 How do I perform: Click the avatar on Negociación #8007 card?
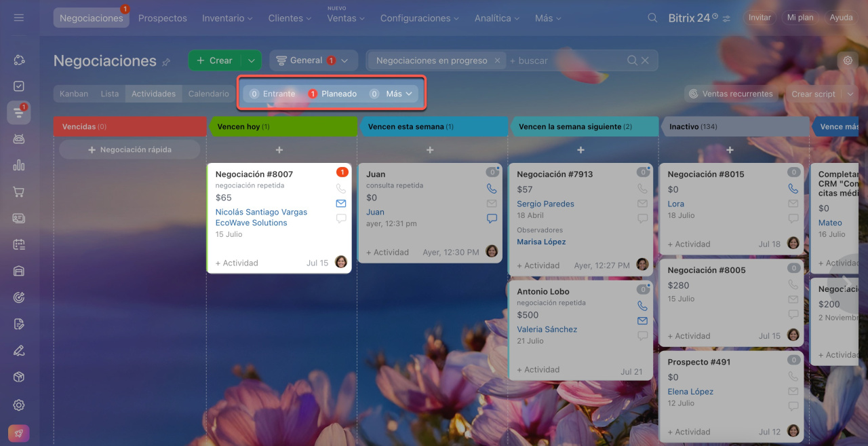[341, 262]
